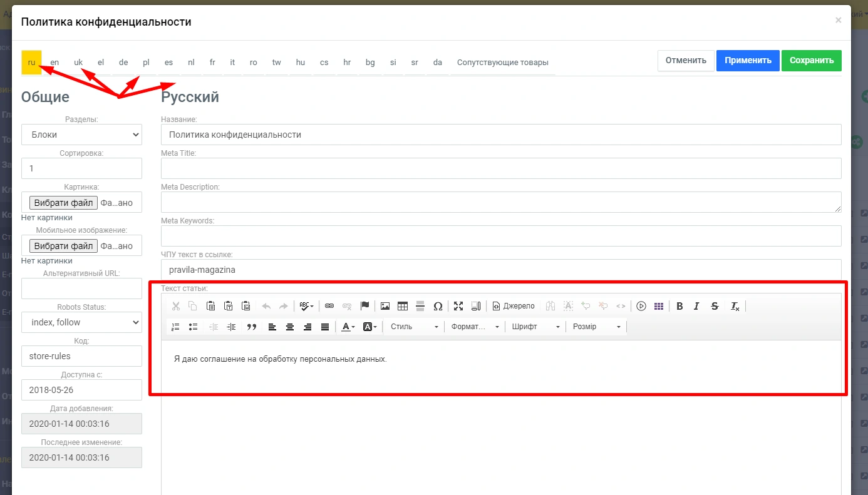868x495 pixels.
Task: Insert a table in the article text
Action: tap(403, 306)
